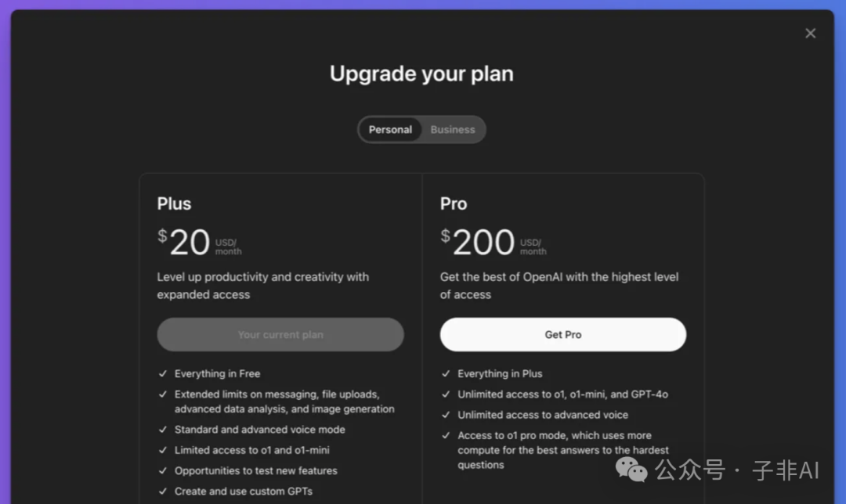Click checkmark beside Unlimited access to o1, o1-mini, GPT-4o
Image resolution: width=846 pixels, height=504 pixels.
click(x=446, y=394)
